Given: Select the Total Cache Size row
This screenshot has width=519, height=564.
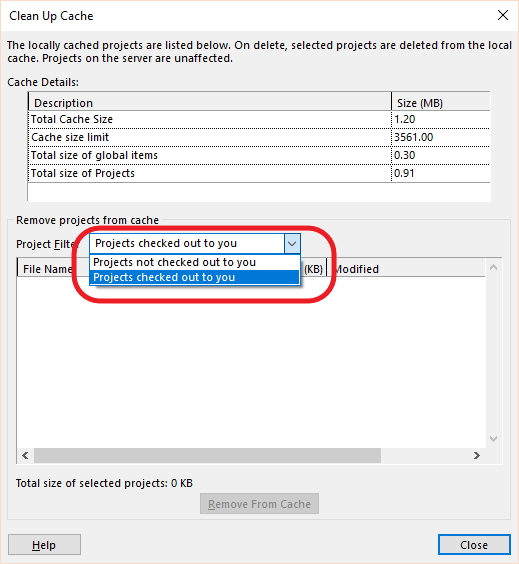Looking at the screenshot, I should coord(259,119).
